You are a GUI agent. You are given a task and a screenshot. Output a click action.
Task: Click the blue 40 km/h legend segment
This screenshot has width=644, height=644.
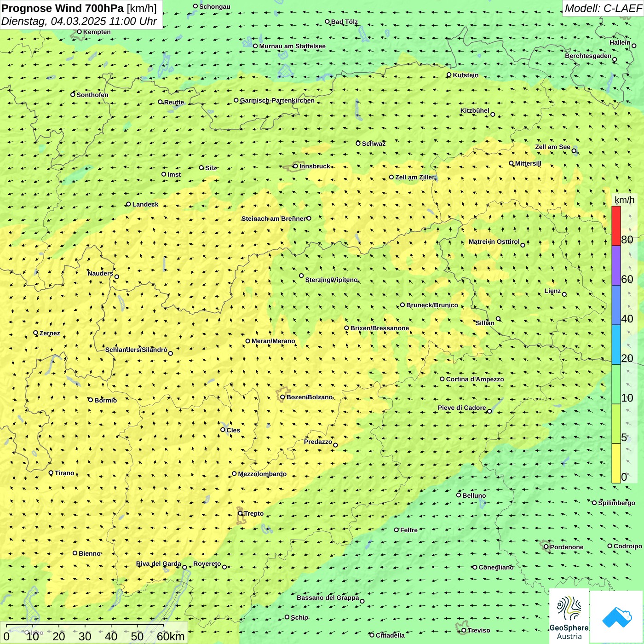(x=616, y=305)
